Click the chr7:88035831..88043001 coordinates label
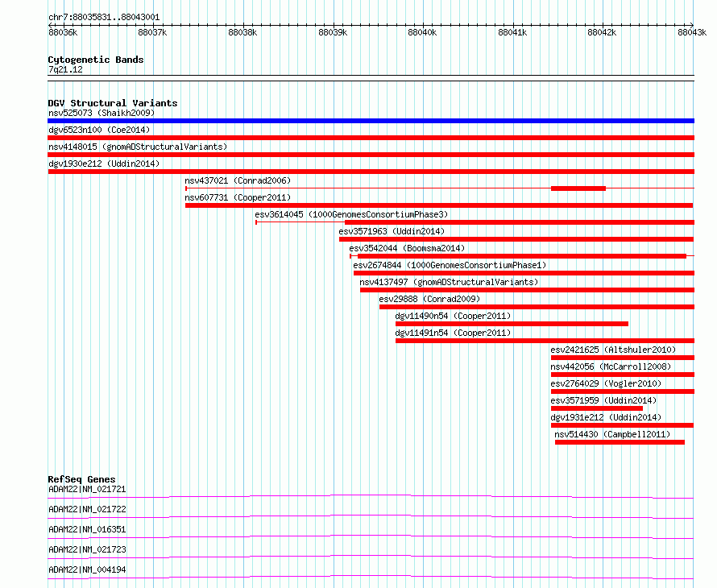Image resolution: width=717 pixels, height=588 pixels. pyautogui.click(x=104, y=18)
